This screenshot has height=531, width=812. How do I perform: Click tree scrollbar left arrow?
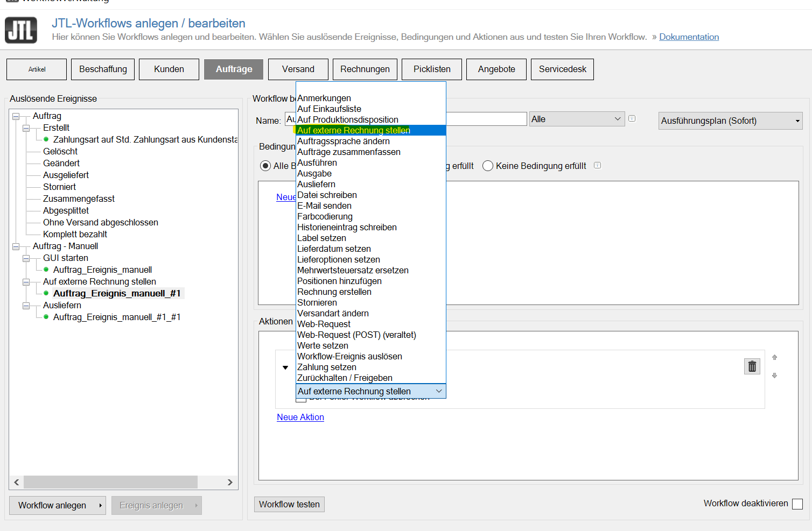tap(17, 482)
